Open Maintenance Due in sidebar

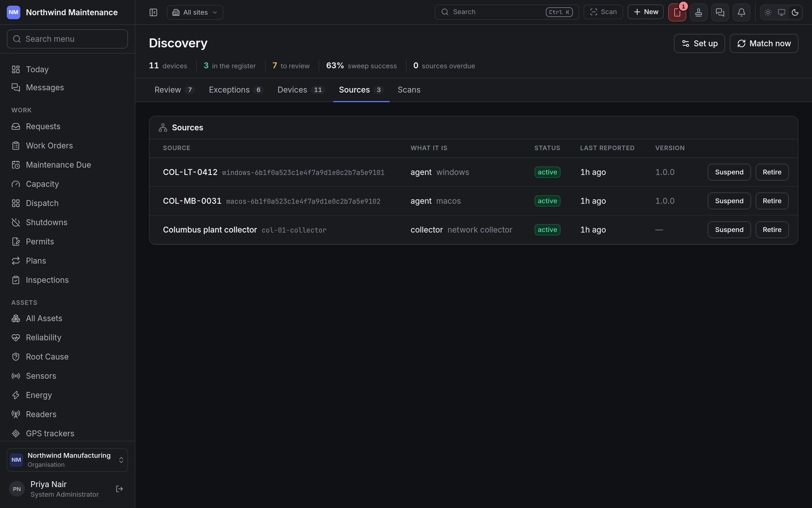pos(67,165)
